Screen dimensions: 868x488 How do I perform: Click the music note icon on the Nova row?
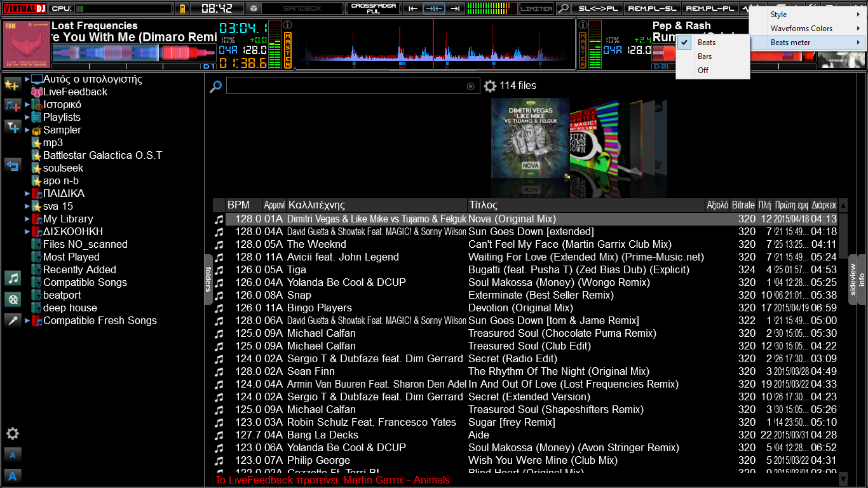coord(219,219)
